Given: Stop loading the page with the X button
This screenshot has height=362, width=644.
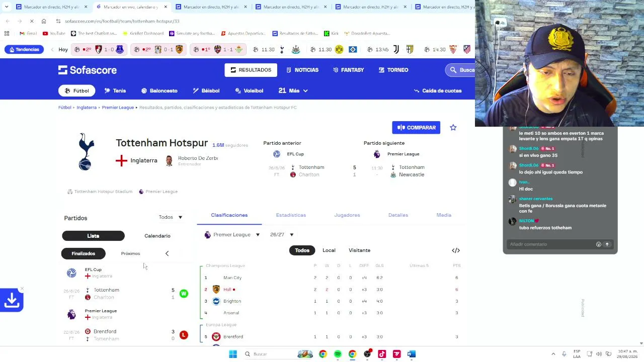Looking at the screenshot, I should coord(31,21).
